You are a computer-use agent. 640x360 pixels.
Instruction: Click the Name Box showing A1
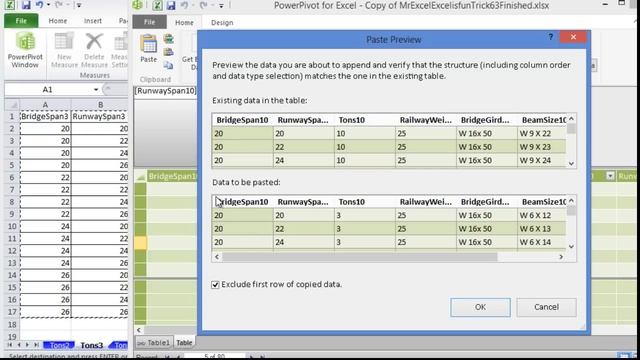click(47, 89)
